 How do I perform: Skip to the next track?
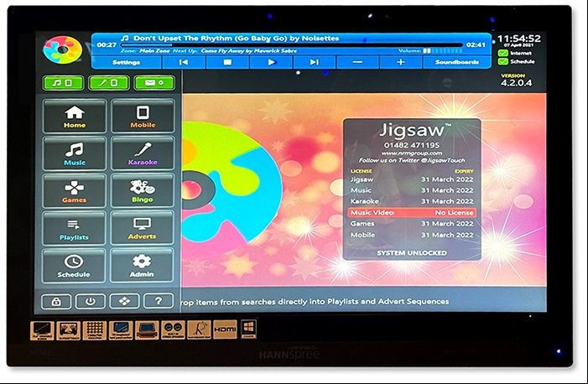click(x=315, y=62)
